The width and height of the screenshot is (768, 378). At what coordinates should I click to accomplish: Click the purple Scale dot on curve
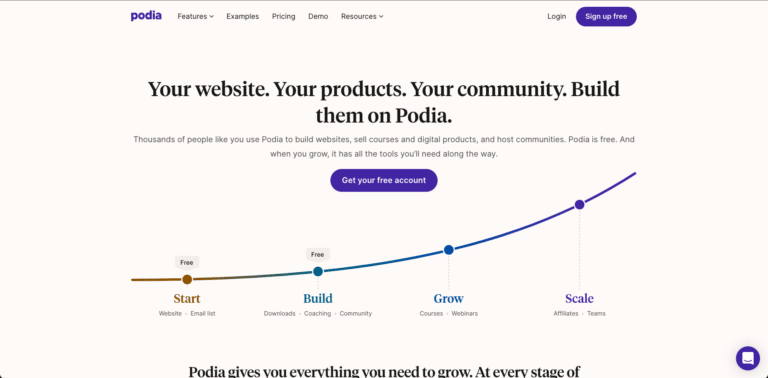coord(579,205)
